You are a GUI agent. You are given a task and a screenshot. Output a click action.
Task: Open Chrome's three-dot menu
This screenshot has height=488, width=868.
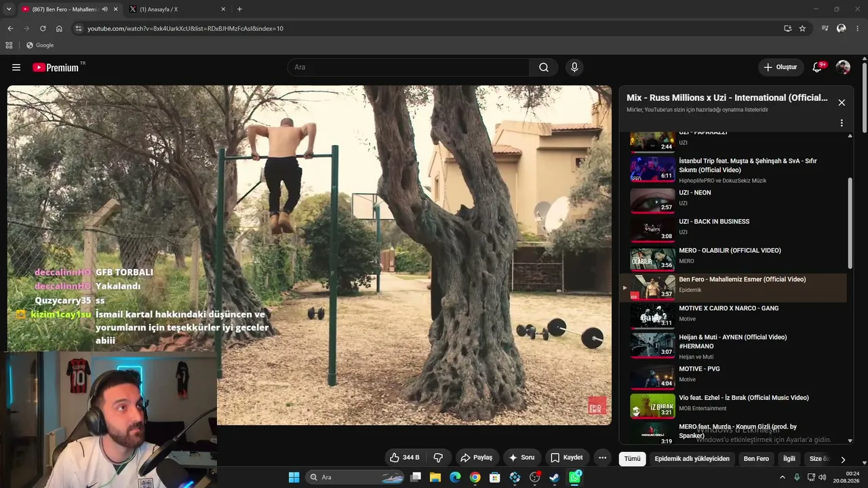click(x=858, y=28)
